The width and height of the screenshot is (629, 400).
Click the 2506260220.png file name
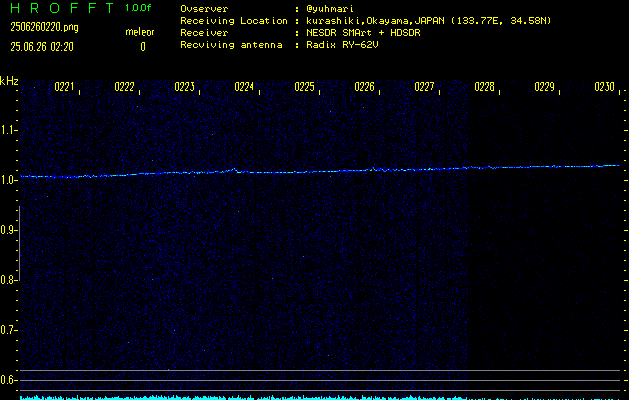(x=44, y=27)
